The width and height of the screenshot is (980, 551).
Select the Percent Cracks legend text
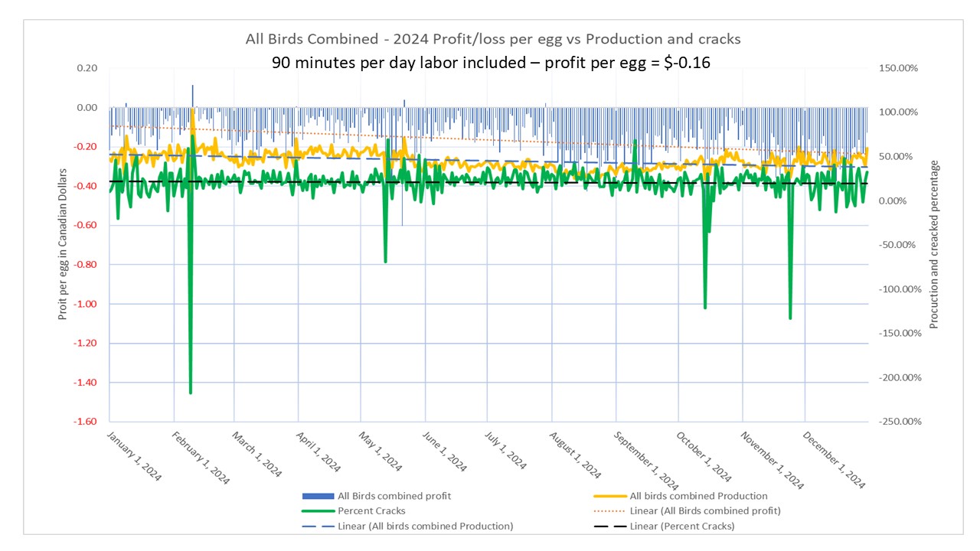tap(371, 510)
